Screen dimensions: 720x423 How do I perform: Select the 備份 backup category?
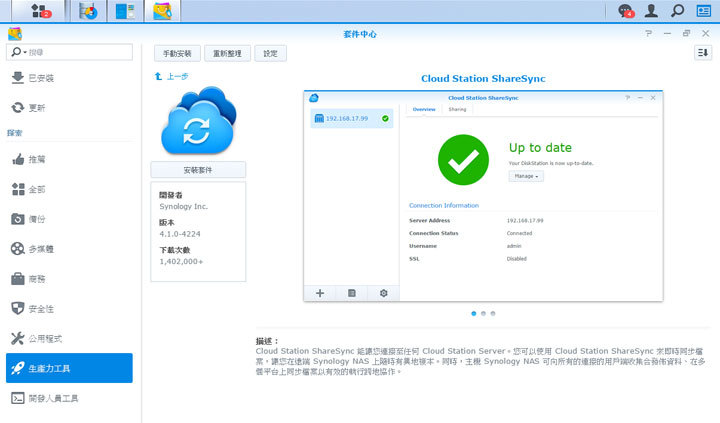point(69,219)
